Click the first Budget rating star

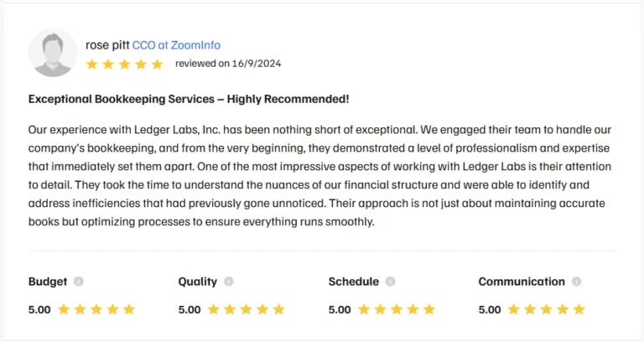64,309
